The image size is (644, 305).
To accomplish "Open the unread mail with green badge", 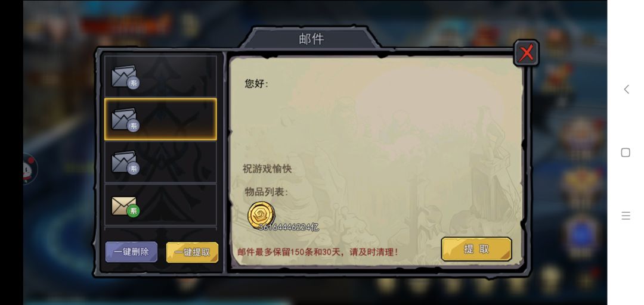I will point(160,205).
